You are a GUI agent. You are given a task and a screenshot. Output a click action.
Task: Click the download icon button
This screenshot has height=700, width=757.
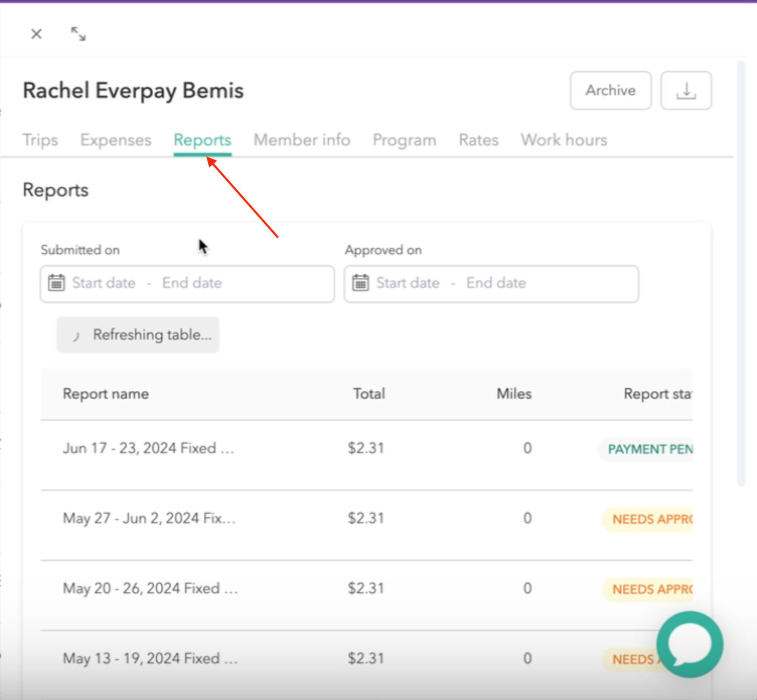pos(686,91)
